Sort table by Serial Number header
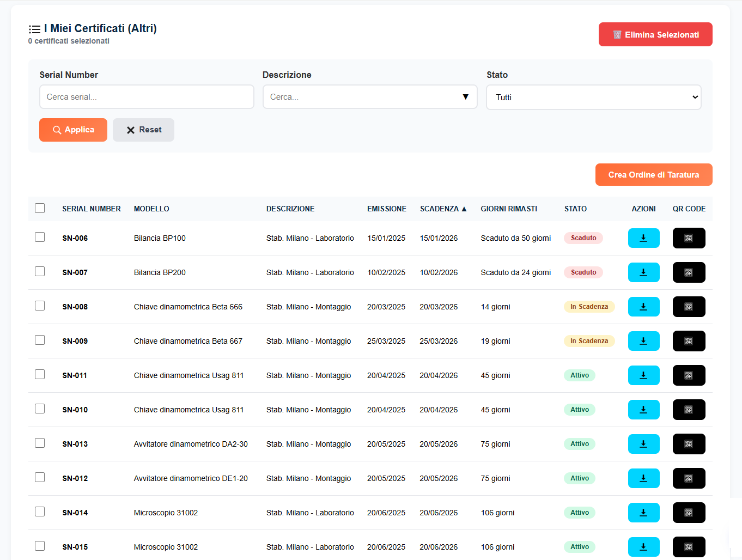The height and width of the screenshot is (560, 742). click(92, 209)
